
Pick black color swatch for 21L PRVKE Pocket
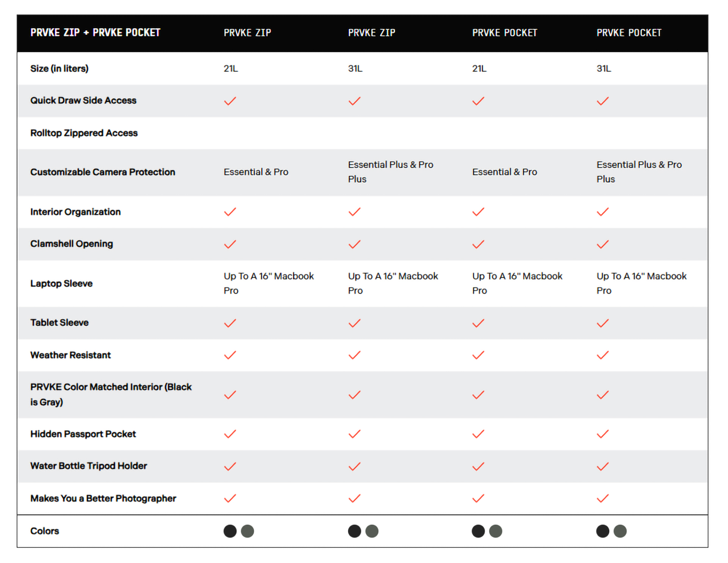coord(478,531)
